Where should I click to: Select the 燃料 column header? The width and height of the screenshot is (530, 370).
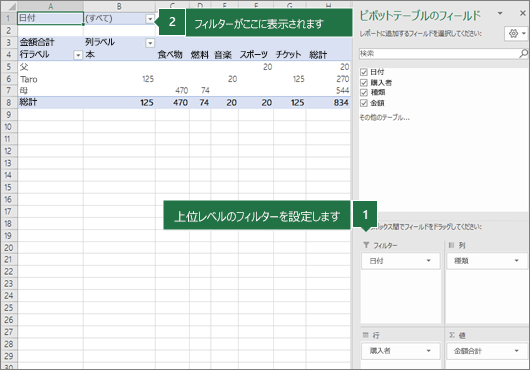click(200, 54)
